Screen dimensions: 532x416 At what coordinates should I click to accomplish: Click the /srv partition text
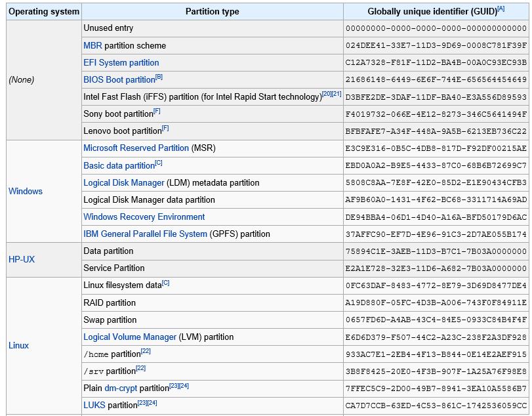(x=110, y=371)
